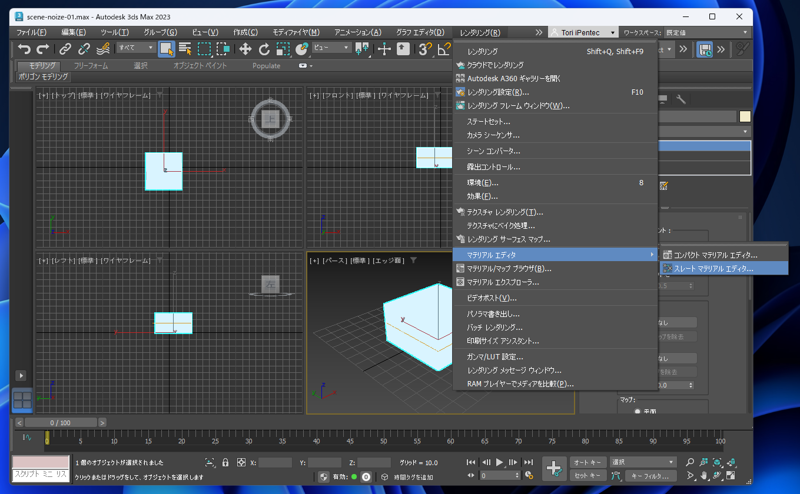The height and width of the screenshot is (494, 800).
Task: Select the Unlink selection tool
Action: point(84,49)
